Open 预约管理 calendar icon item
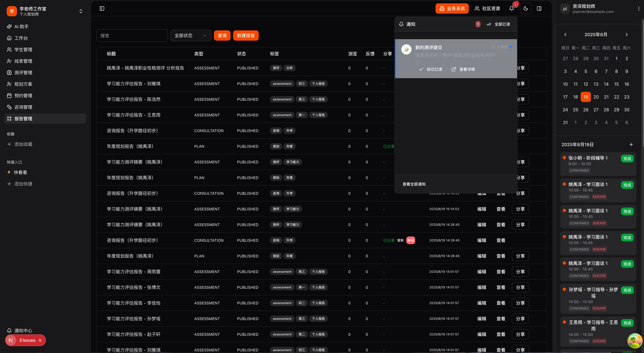Image resolution: width=644 pixels, height=353 pixels. [23, 95]
